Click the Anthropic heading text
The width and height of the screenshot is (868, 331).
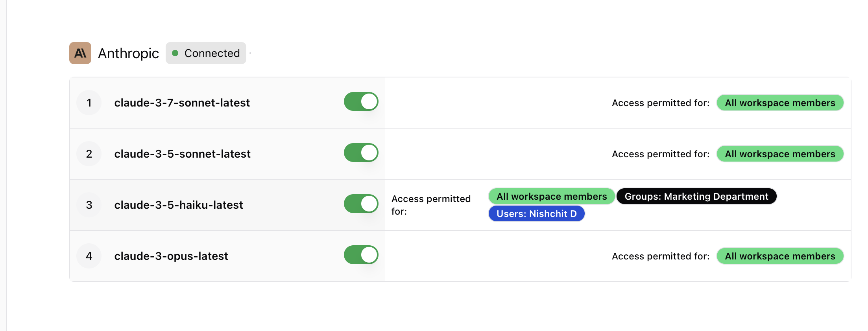coord(128,53)
